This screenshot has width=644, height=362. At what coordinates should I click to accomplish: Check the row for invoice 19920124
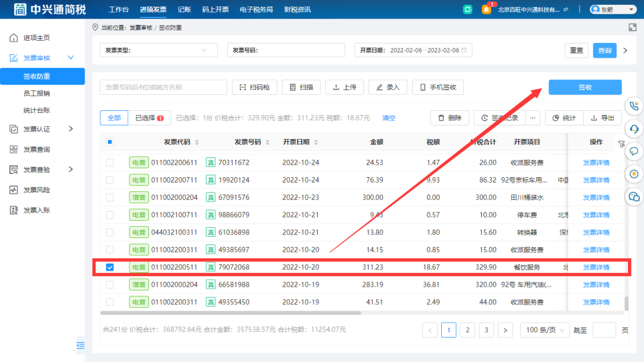pos(110,180)
